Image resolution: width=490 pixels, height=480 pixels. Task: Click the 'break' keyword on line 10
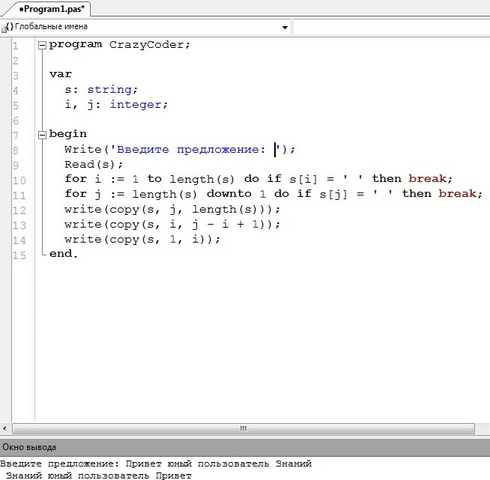(428, 179)
